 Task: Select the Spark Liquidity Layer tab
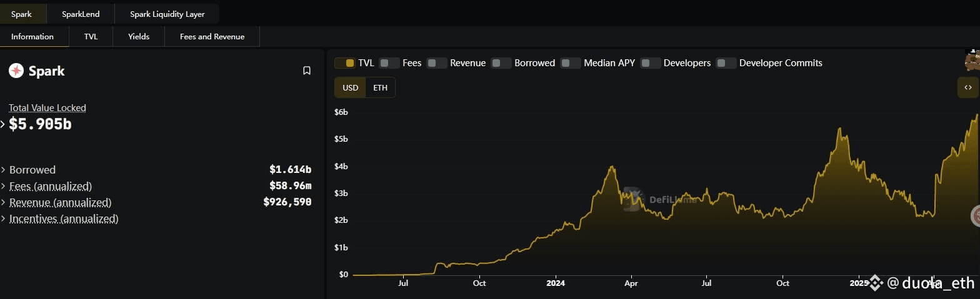[x=167, y=14]
